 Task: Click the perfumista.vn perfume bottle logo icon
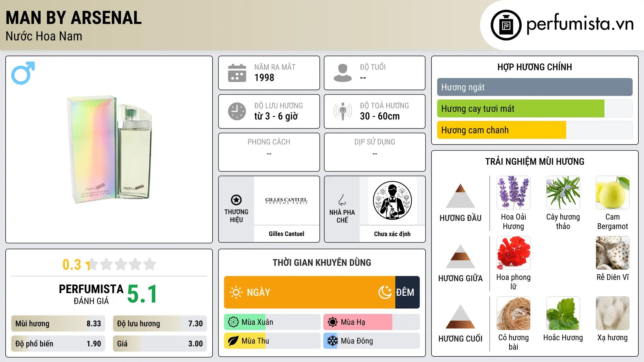(506, 25)
